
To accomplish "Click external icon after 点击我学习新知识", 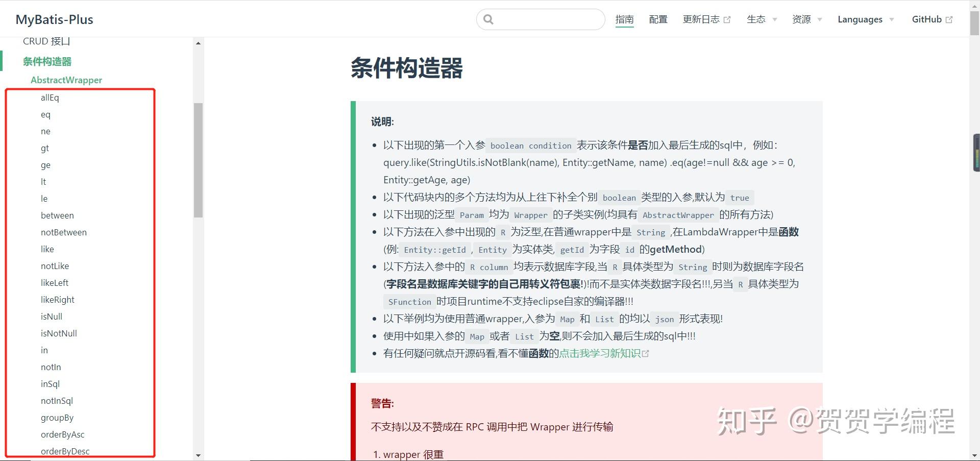I will 645,353.
